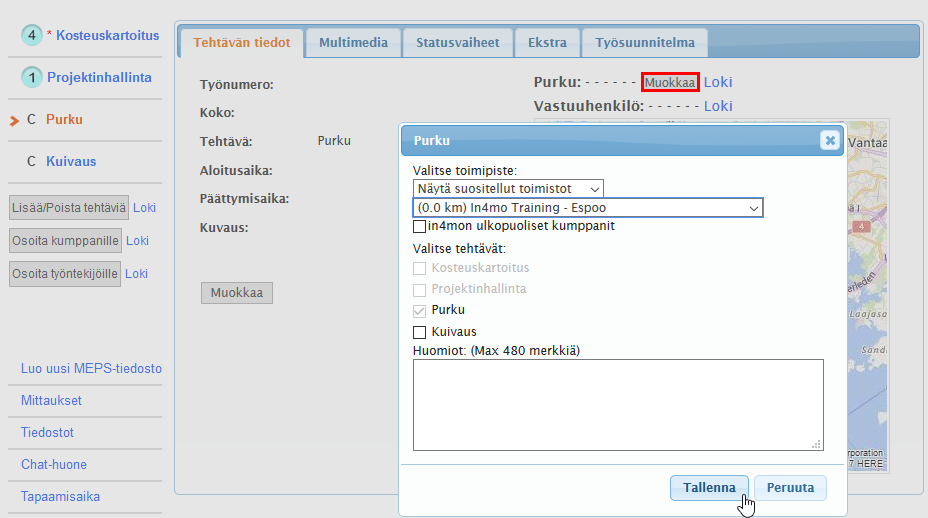Type in the Huomiot notes text area
Image resolution: width=928 pixels, height=518 pixels.
[x=617, y=405]
